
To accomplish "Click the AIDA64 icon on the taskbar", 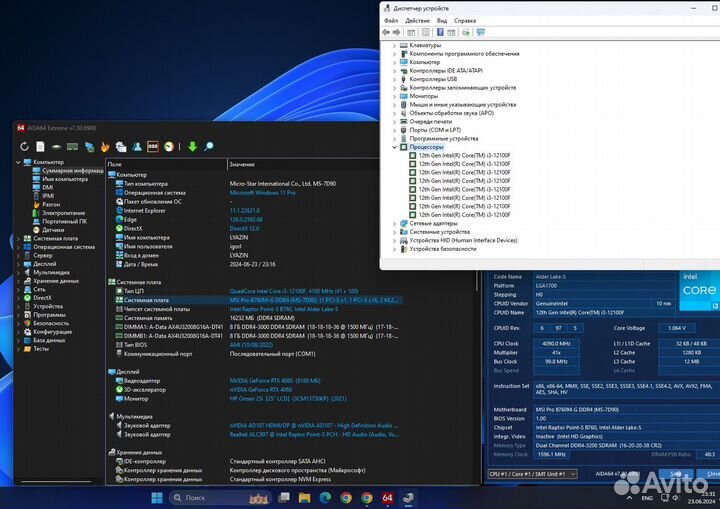I will point(388,498).
